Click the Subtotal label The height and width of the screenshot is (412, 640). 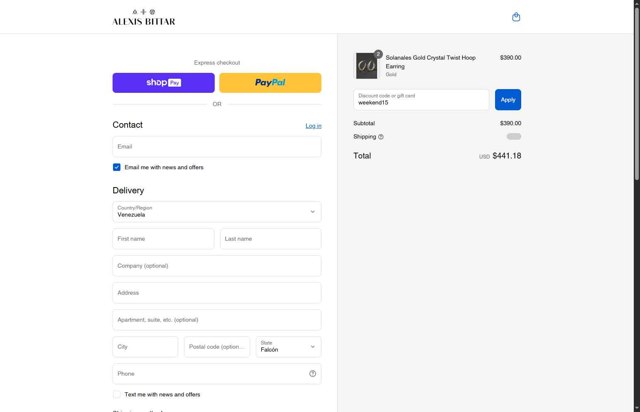point(364,123)
